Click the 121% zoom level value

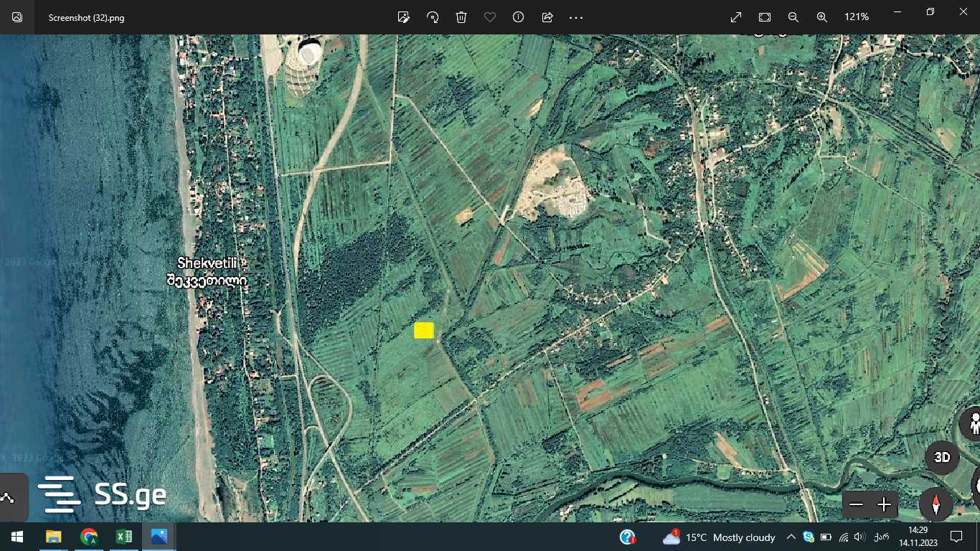[x=857, y=17]
